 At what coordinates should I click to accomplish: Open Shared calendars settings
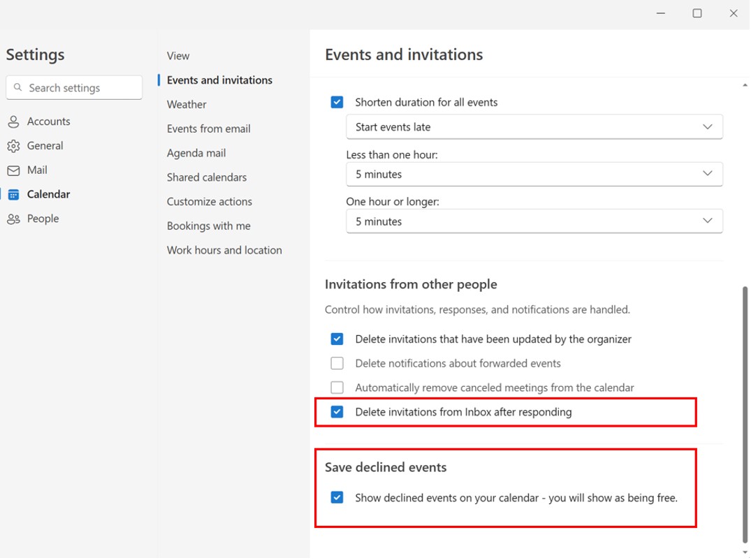[x=206, y=177]
